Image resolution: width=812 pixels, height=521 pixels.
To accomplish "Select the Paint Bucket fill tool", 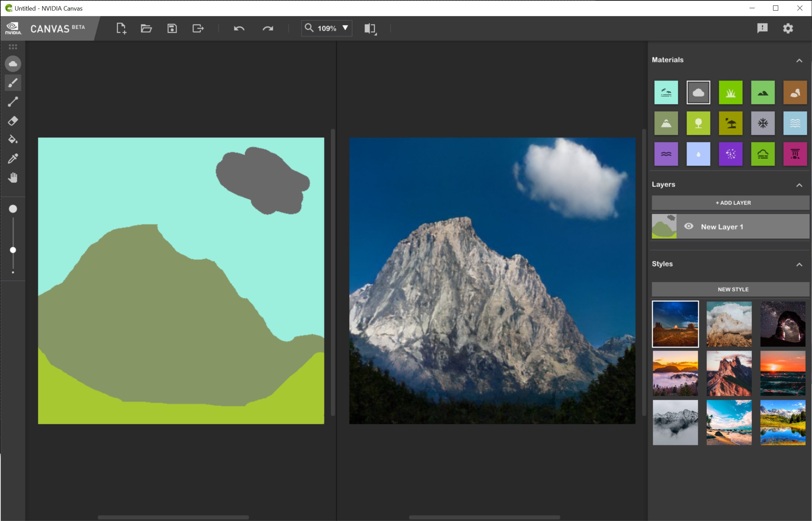I will (13, 139).
